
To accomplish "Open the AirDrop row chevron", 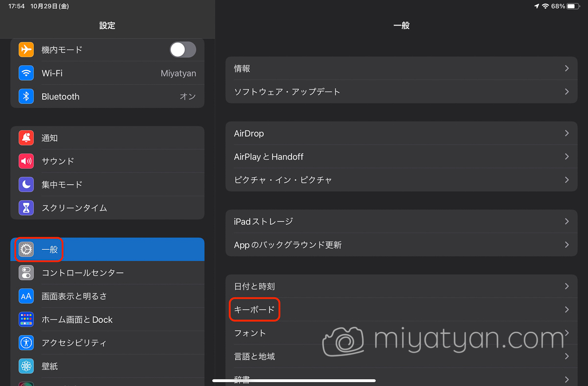I will click(x=567, y=133).
